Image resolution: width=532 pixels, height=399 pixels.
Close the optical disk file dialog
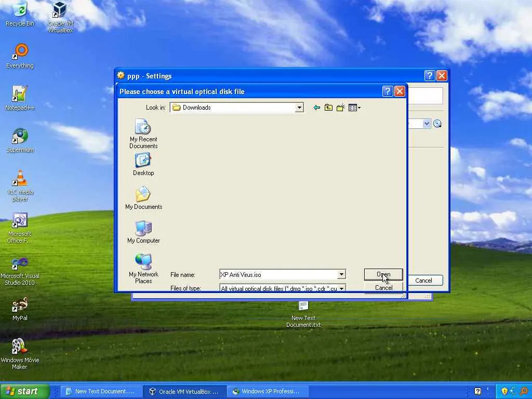400,91
